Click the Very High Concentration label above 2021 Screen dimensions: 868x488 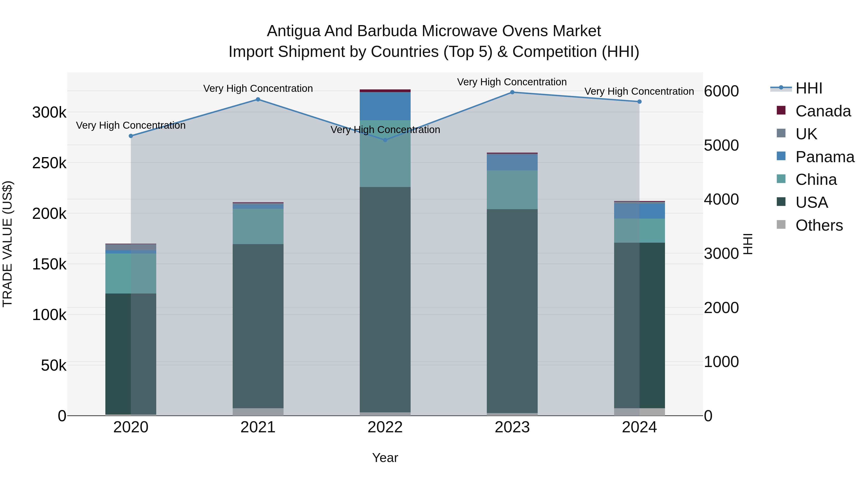(x=258, y=89)
